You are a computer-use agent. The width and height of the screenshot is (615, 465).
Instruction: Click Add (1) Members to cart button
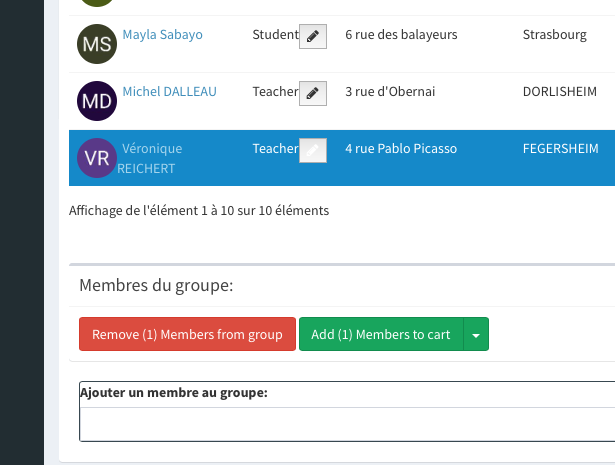381,334
